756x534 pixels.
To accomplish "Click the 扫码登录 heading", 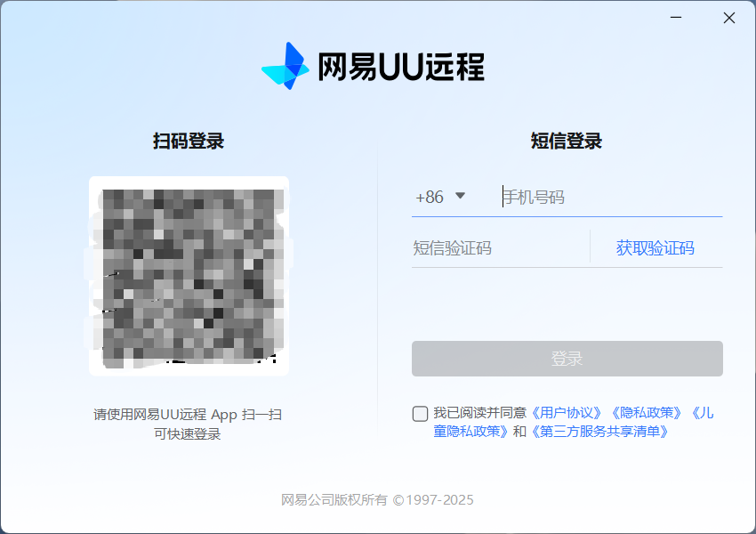I will (189, 141).
